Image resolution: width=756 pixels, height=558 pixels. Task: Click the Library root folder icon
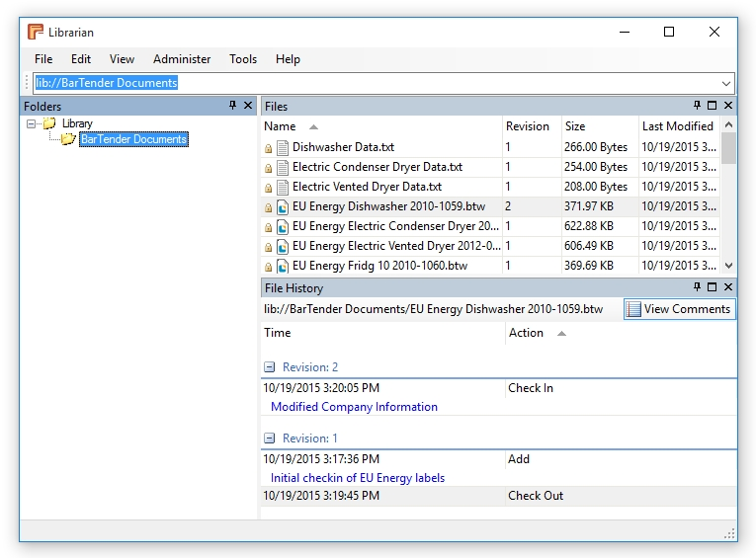(x=49, y=123)
